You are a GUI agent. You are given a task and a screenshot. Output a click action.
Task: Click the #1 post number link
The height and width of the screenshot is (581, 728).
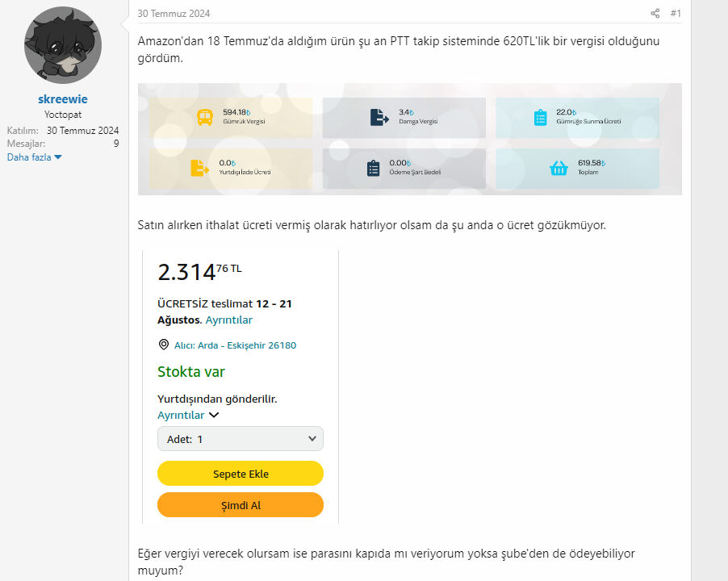pyautogui.click(x=675, y=13)
